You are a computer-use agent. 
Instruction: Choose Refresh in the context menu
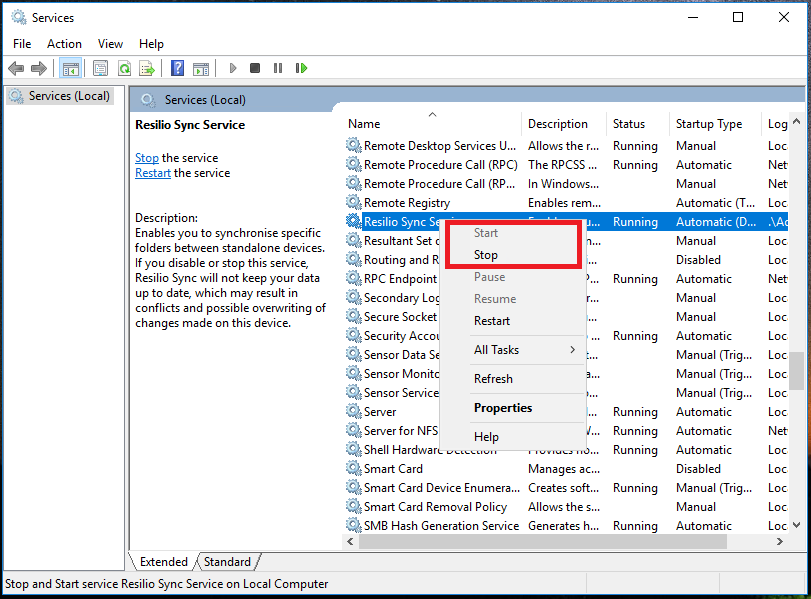513,379
